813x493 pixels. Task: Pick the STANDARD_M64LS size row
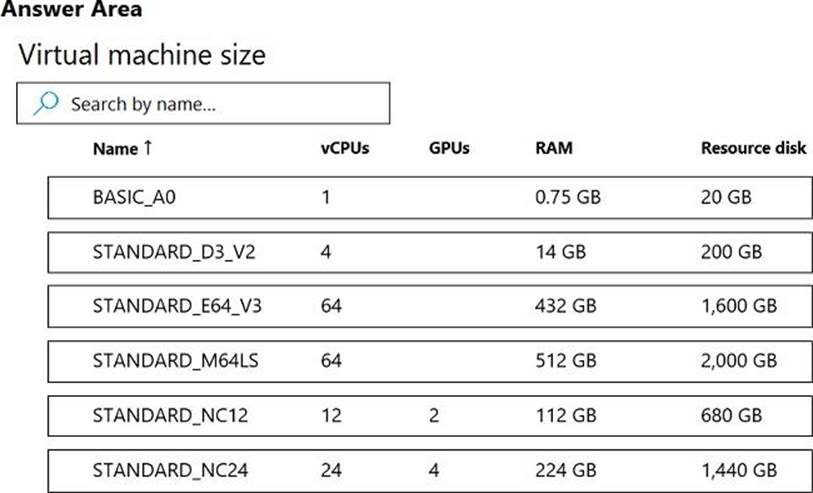(173, 360)
